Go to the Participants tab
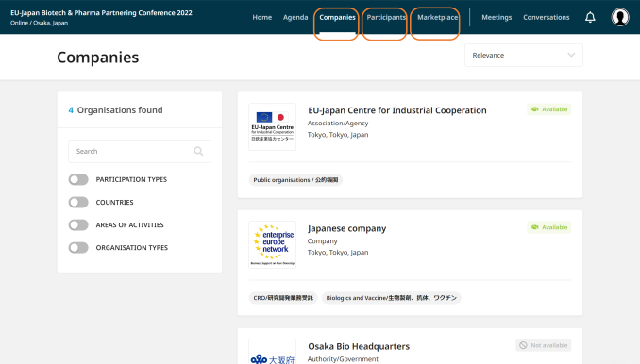 click(x=386, y=18)
